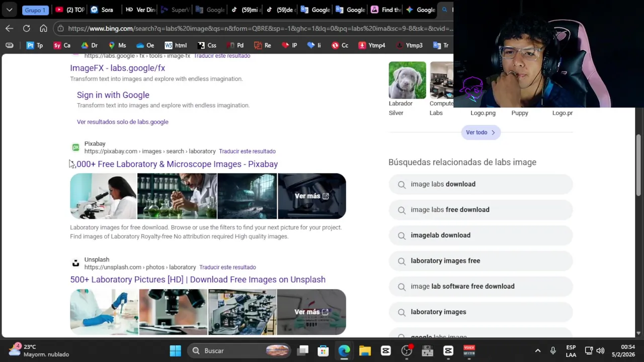
Task: Open the Labrador Silver image thumbnail
Action: tap(407, 80)
